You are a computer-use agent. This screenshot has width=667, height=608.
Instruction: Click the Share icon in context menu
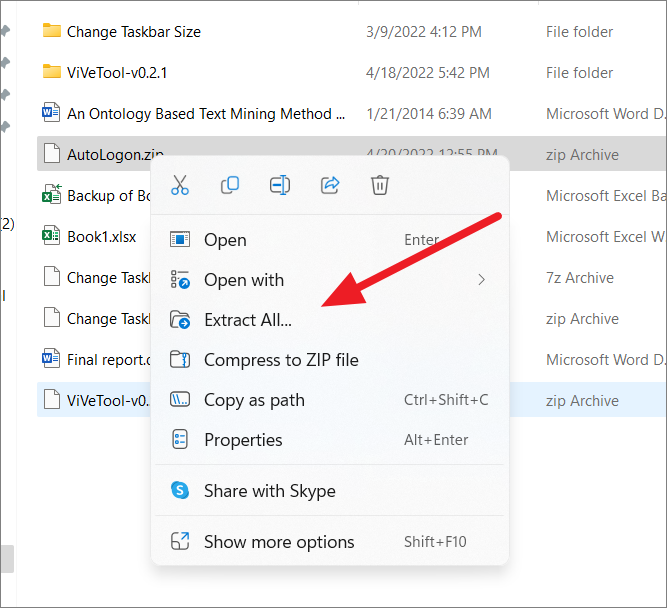[x=330, y=185]
